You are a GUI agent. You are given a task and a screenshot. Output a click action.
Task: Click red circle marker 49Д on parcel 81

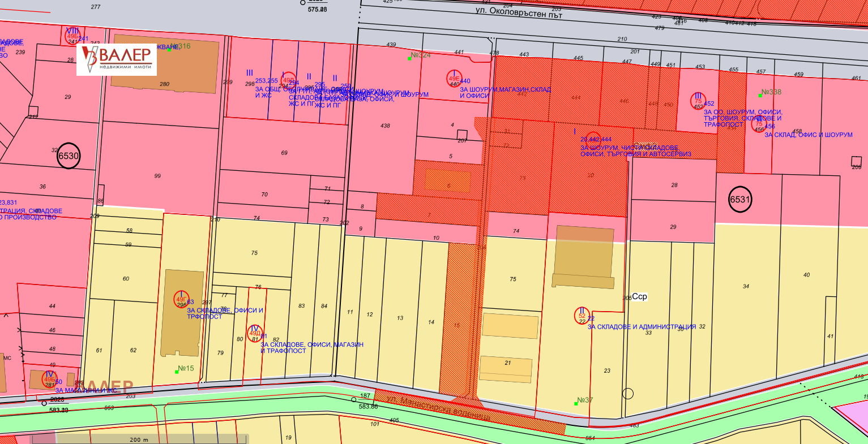255,333
